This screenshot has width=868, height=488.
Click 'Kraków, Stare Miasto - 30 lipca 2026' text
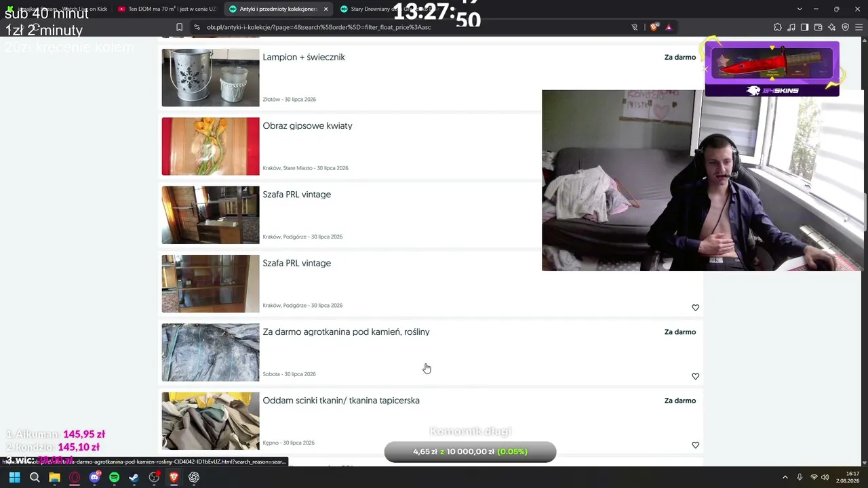pyautogui.click(x=305, y=168)
